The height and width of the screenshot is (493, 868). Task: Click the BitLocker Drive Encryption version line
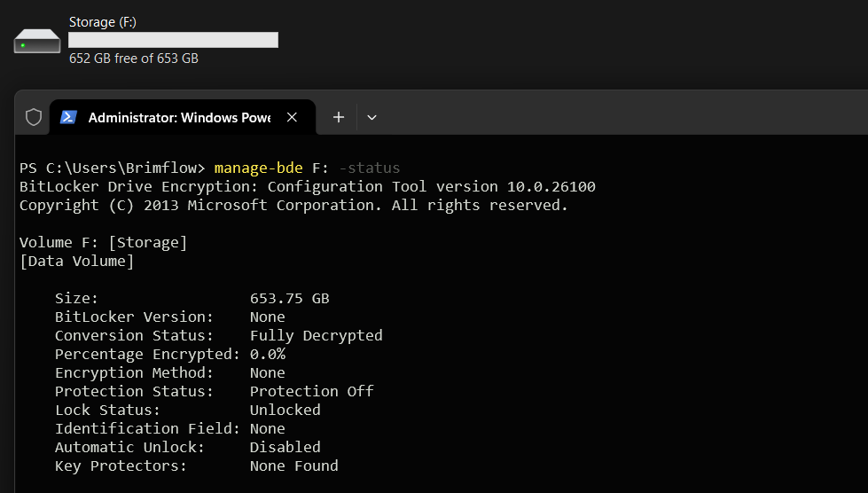308,186
